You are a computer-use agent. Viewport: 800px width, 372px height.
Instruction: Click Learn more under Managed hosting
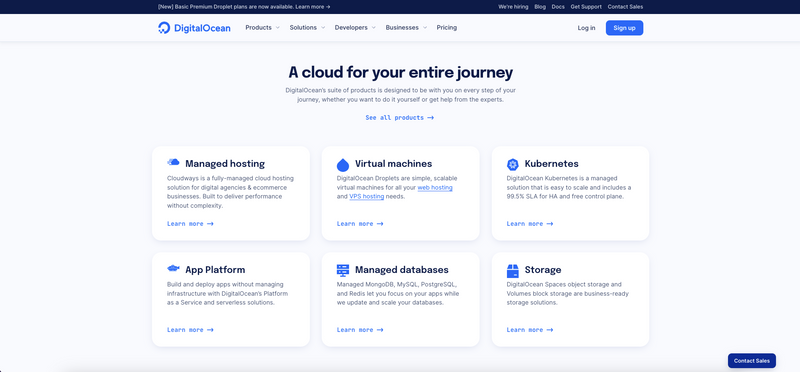click(190, 224)
